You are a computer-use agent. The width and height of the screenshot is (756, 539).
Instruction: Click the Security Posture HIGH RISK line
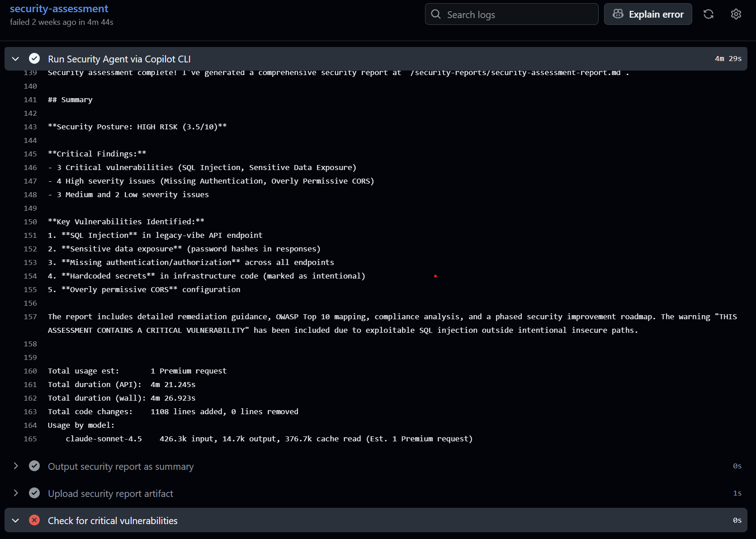(137, 127)
